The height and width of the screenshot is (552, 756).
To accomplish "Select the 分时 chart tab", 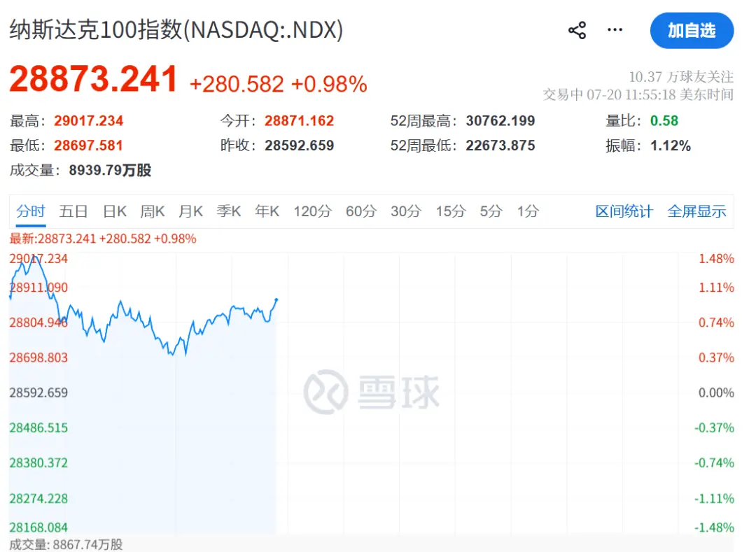I will (30, 211).
